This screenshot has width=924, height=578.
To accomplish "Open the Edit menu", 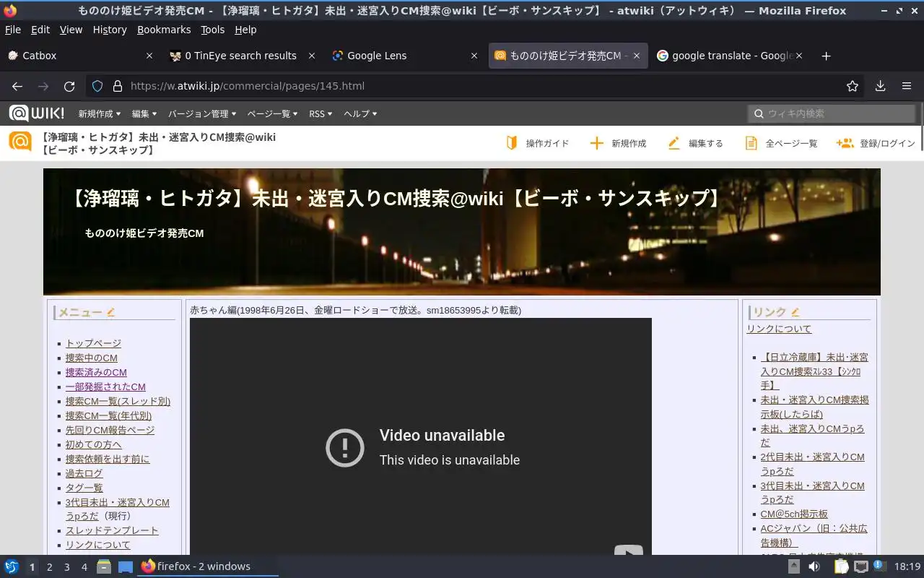I will click(x=40, y=30).
